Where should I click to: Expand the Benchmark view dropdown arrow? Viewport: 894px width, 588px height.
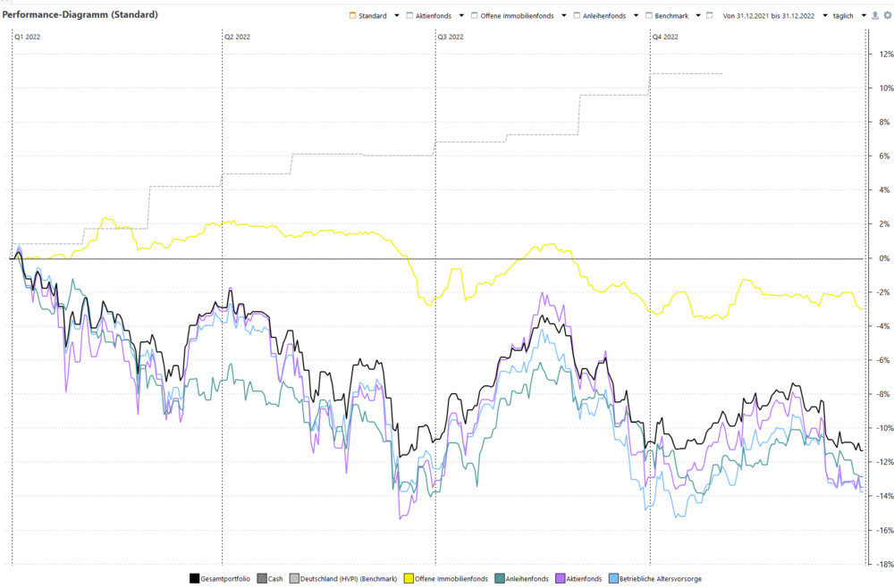pyautogui.click(x=698, y=16)
